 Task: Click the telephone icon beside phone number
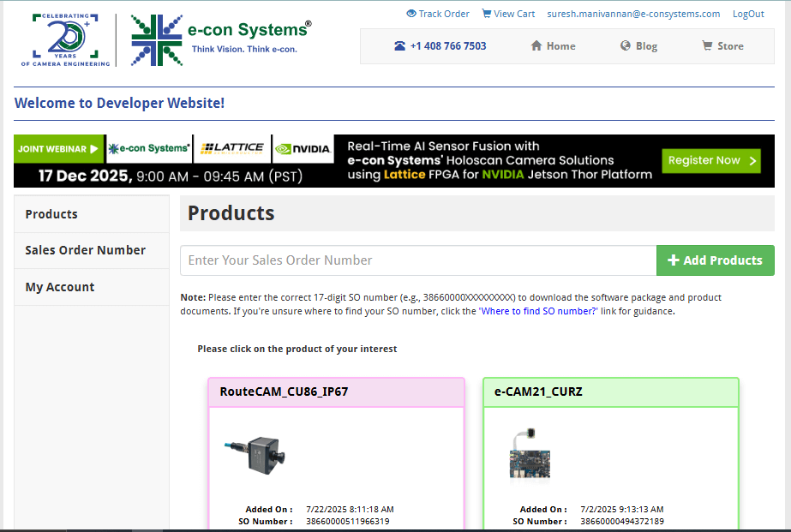[399, 46]
